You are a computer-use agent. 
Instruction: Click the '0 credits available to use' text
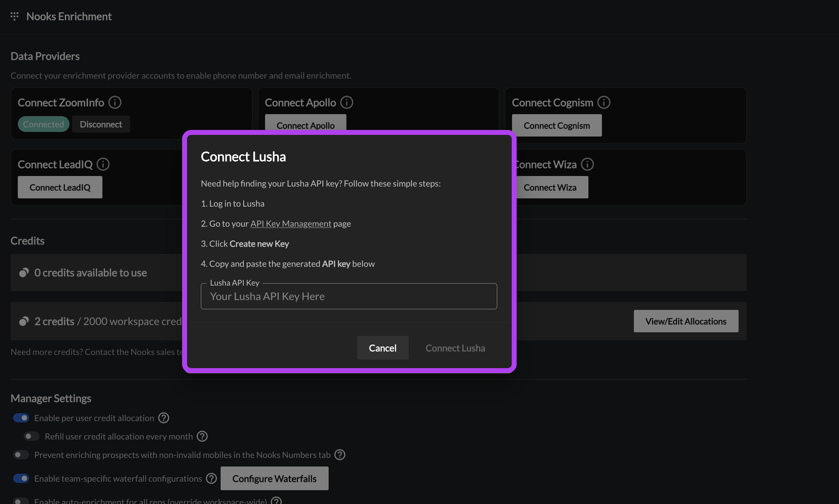(x=91, y=272)
